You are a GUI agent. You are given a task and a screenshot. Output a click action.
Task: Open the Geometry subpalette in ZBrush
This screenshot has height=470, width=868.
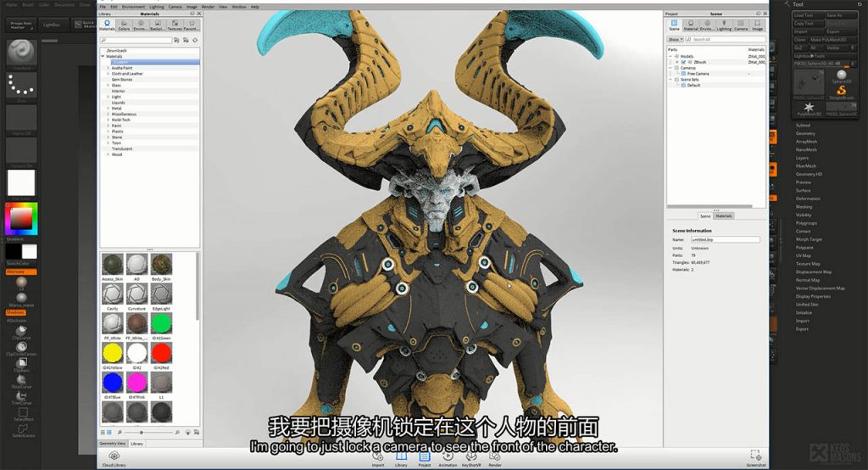[805, 133]
